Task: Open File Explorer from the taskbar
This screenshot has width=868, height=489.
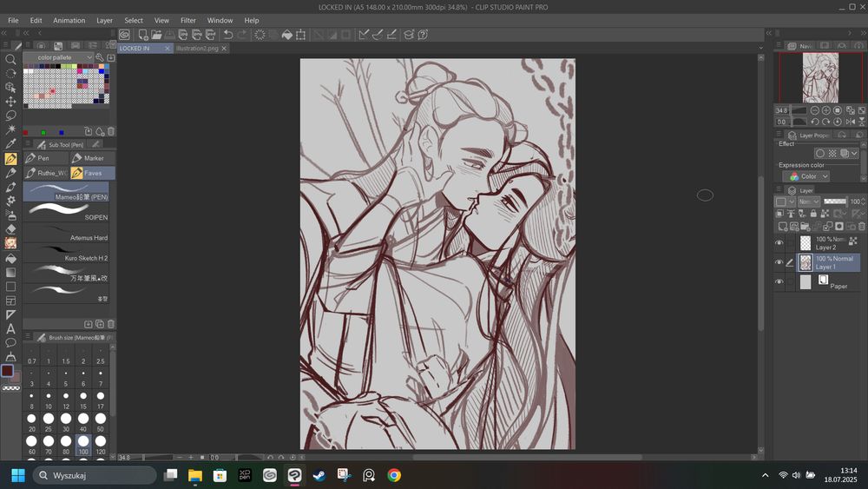Action: (194, 475)
